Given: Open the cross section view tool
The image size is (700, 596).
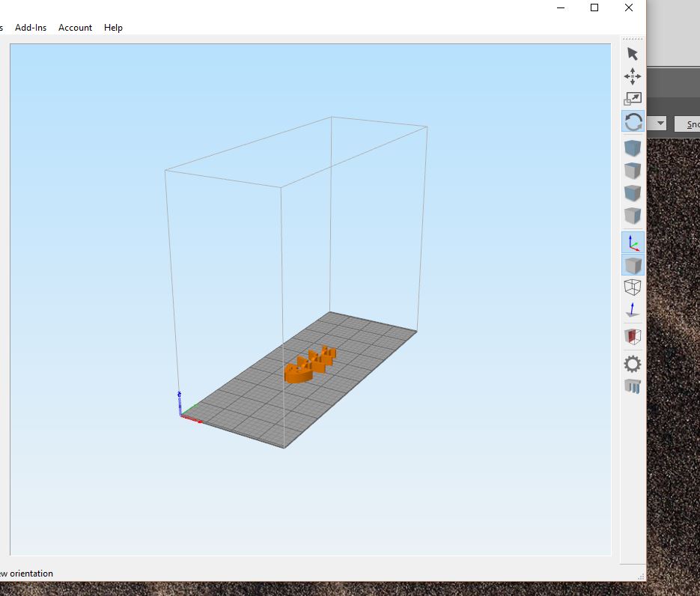Looking at the screenshot, I should [633, 336].
